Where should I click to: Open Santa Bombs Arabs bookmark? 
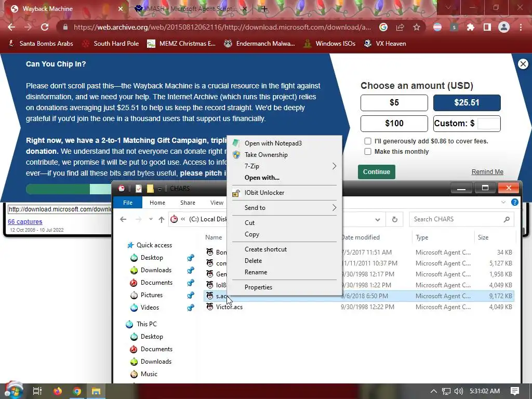[x=41, y=44]
